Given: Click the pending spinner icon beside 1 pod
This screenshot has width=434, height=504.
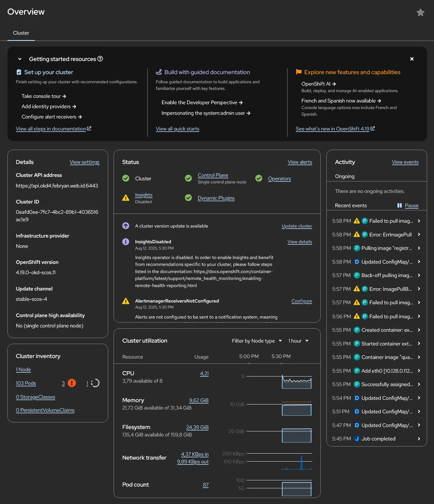Looking at the screenshot, I should click(95, 383).
